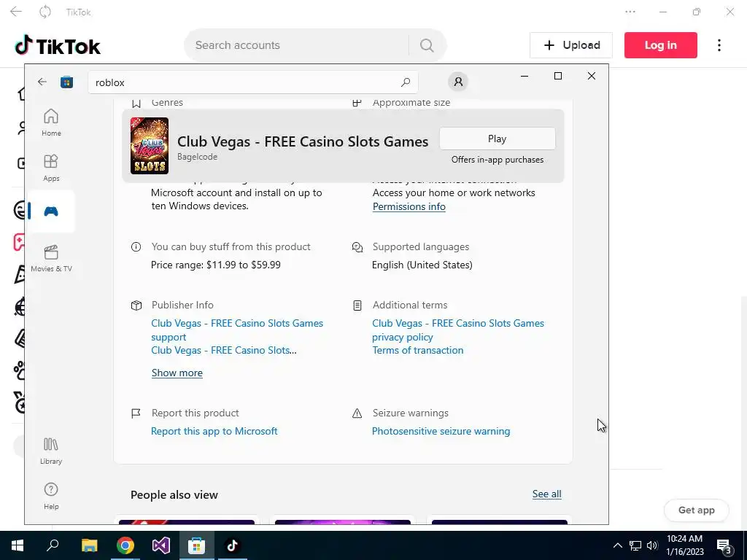Open Home in Microsoft Store sidebar
The height and width of the screenshot is (560, 747).
(51, 122)
